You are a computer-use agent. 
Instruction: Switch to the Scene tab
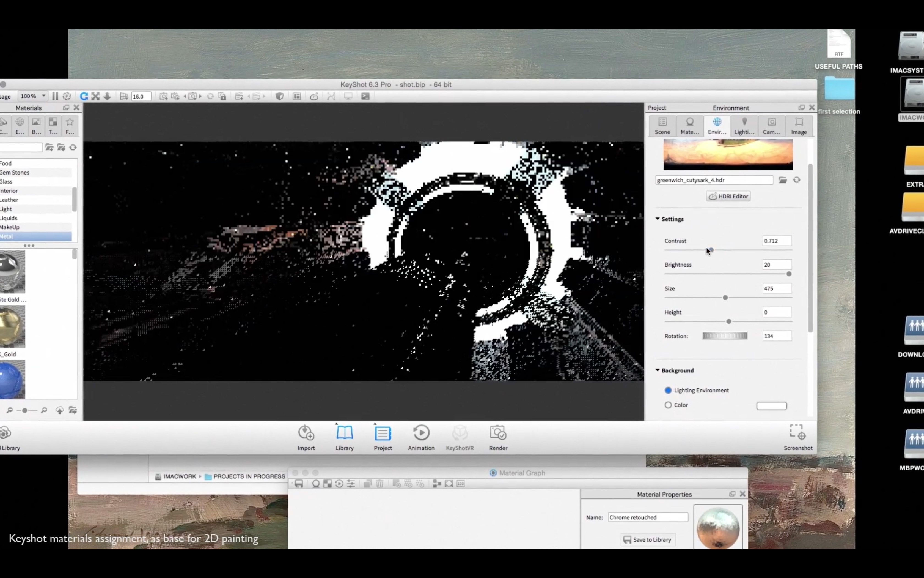click(662, 126)
